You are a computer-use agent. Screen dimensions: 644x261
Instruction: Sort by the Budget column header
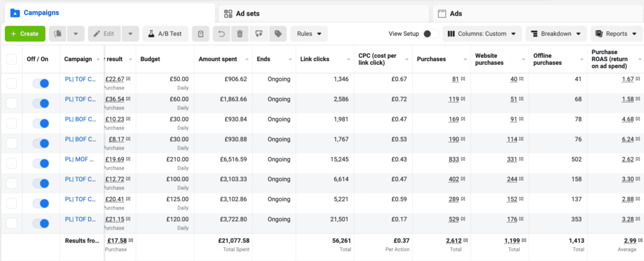click(x=150, y=59)
